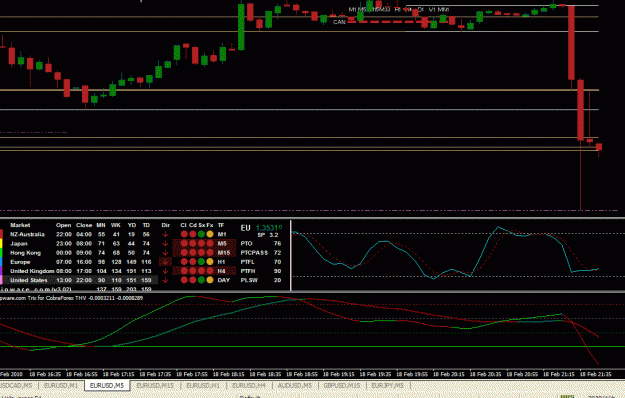The image size is (625, 398).
Task: Click the yellow Fx dot in the M1 row
Action: (x=210, y=234)
